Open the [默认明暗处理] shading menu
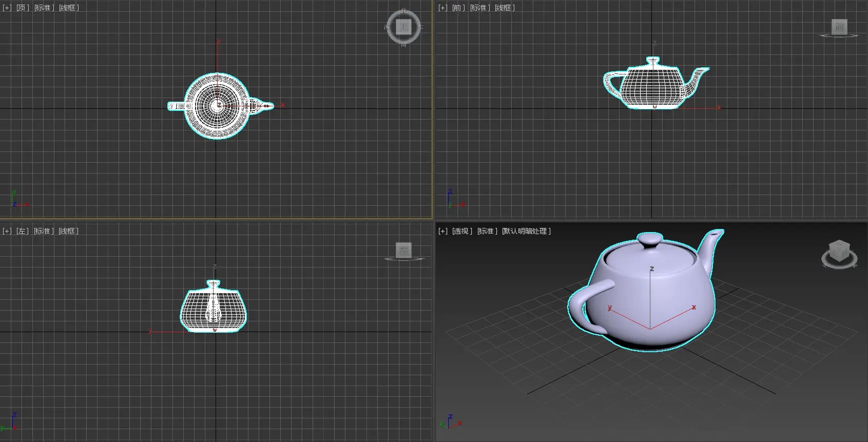 click(526, 231)
